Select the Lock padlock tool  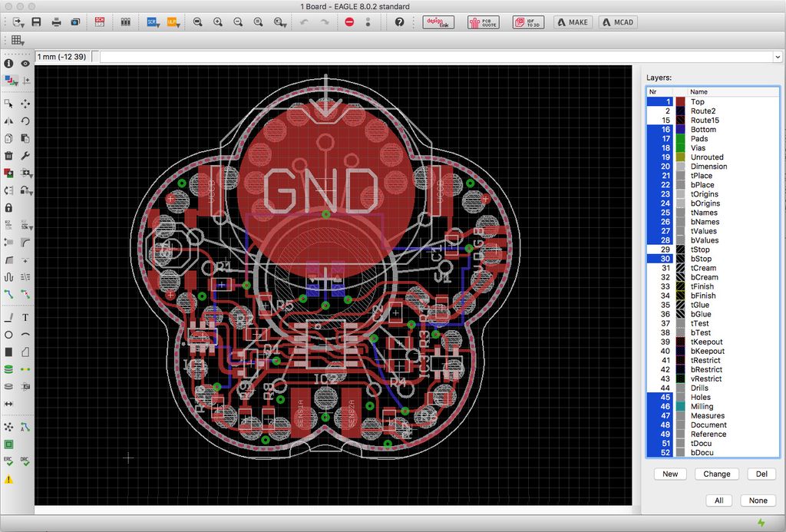click(x=8, y=207)
